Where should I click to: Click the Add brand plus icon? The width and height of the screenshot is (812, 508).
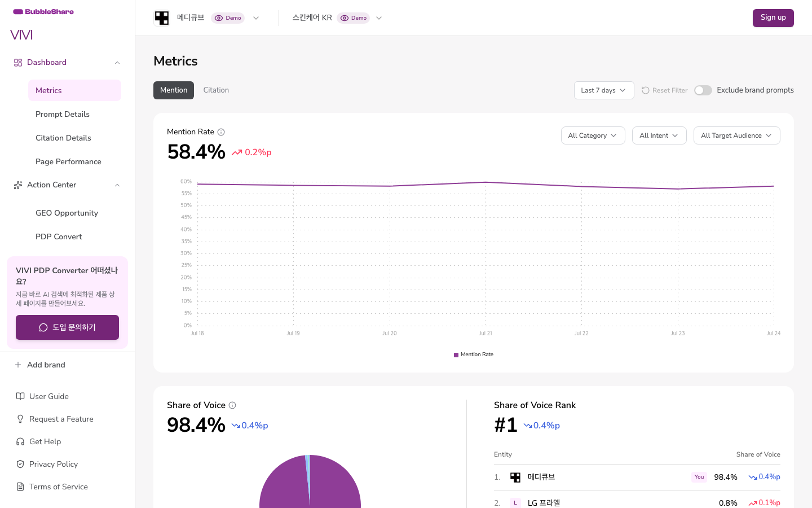coord(18,365)
